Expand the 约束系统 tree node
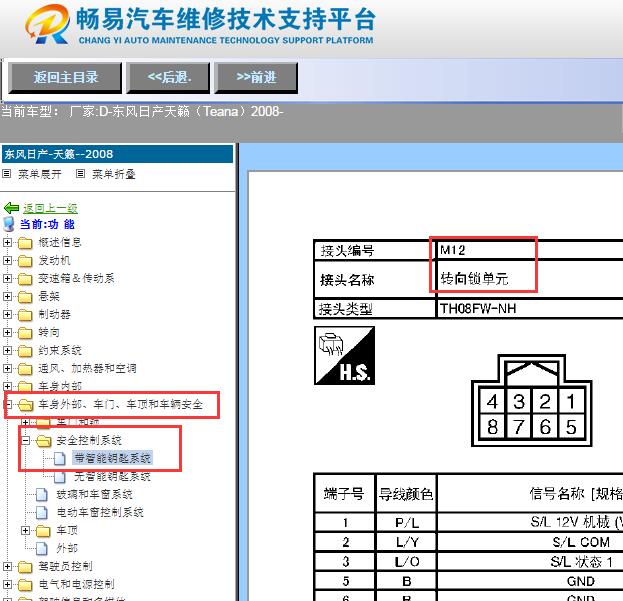This screenshot has height=601, width=623. (x=7, y=350)
